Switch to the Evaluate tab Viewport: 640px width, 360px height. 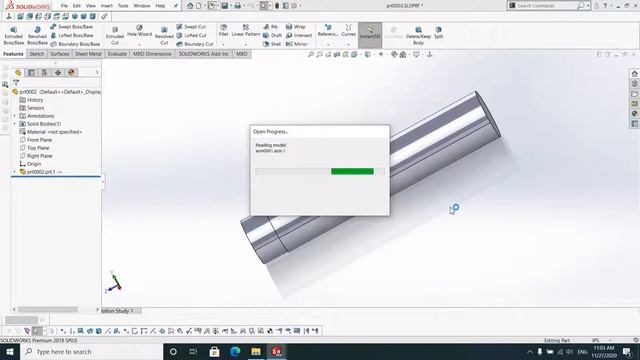117,54
